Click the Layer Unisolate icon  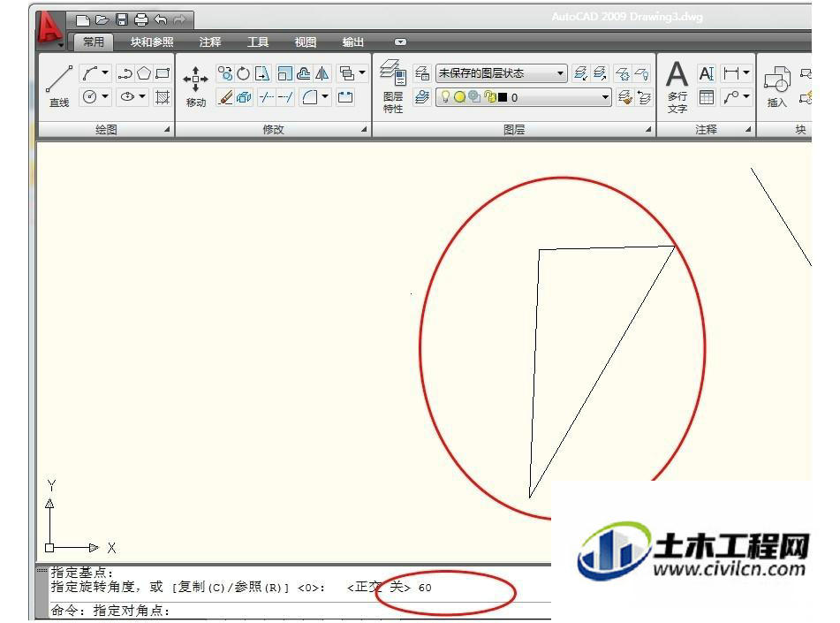(600, 73)
